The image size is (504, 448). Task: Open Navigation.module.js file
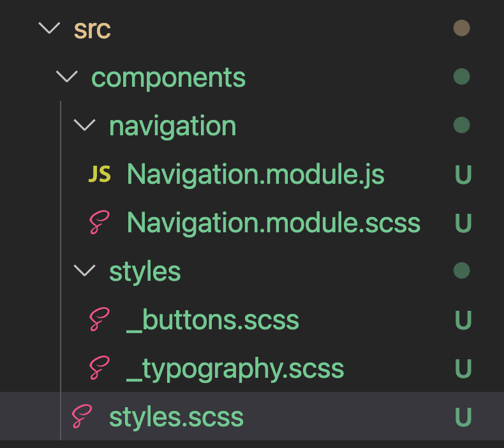pyautogui.click(x=255, y=174)
